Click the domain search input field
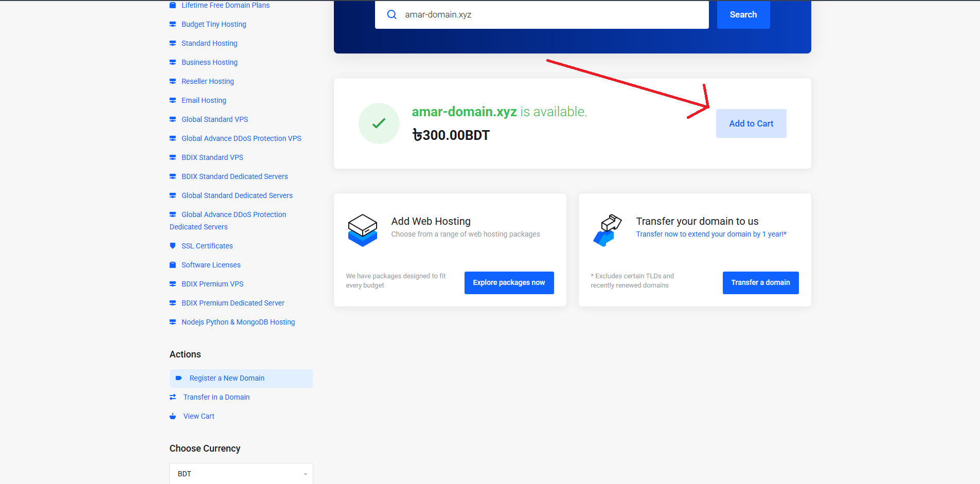980x484 pixels. [x=542, y=14]
